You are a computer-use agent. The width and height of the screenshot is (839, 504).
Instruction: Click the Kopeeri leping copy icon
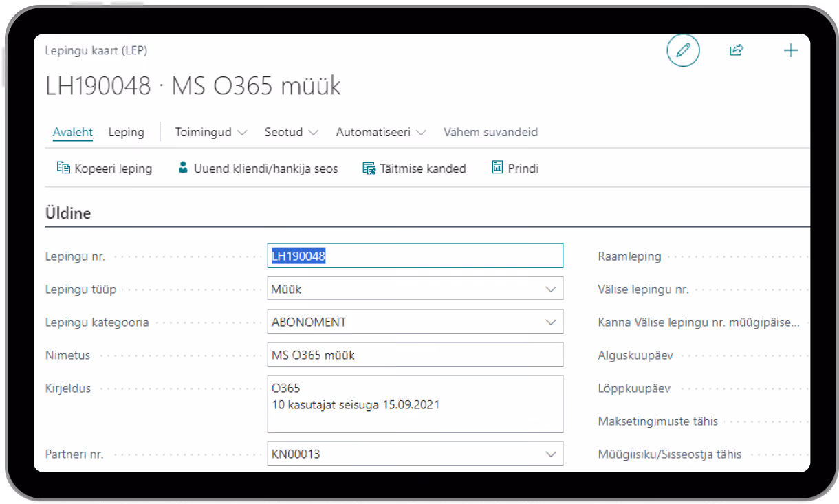[63, 168]
